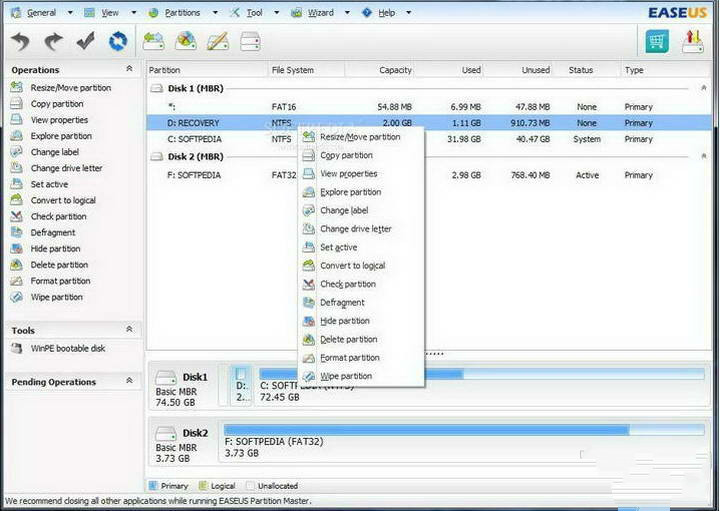Screen dimensions: 720x511
Task: Select Change drive letter in context menu
Action: [x=355, y=229]
